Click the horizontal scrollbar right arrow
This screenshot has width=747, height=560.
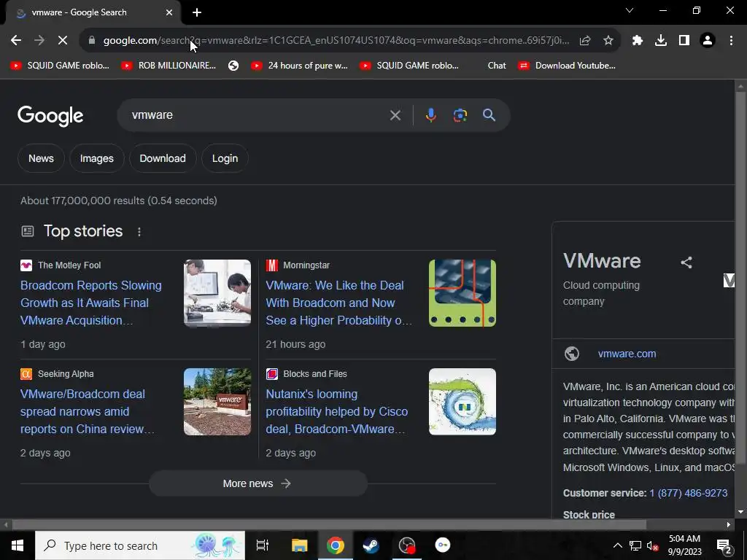point(729,525)
